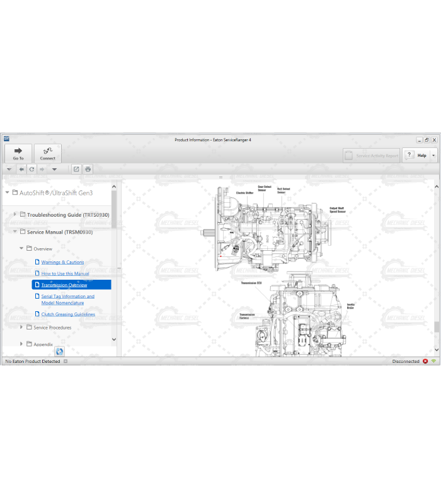The width and height of the screenshot is (441, 504).
Task: Open the Help dropdown arrow
Action: coord(433,155)
